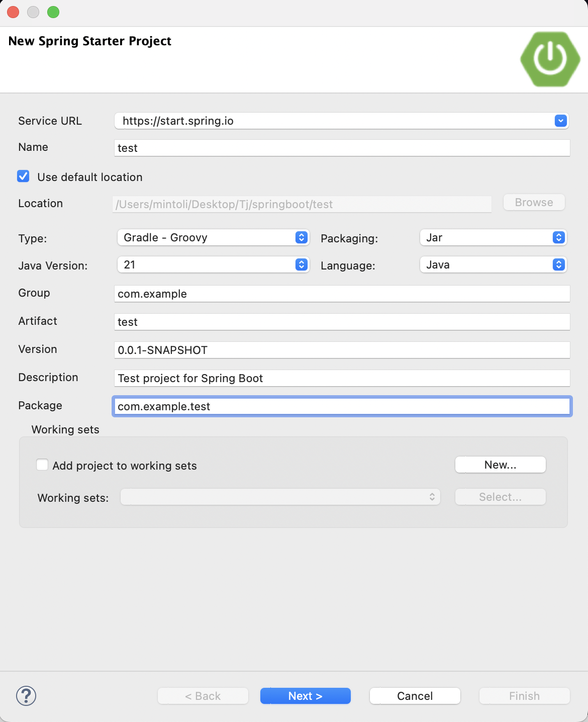Click the Browse location button

pyautogui.click(x=534, y=202)
